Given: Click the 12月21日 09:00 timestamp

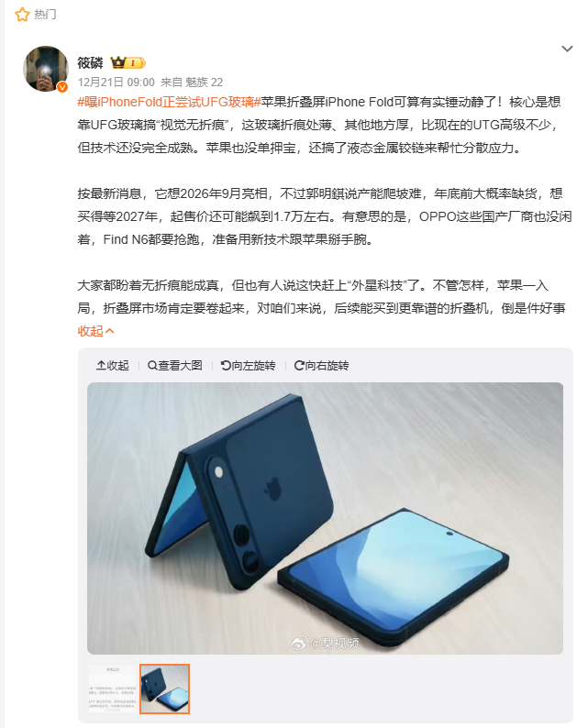Looking at the screenshot, I should [x=116, y=83].
